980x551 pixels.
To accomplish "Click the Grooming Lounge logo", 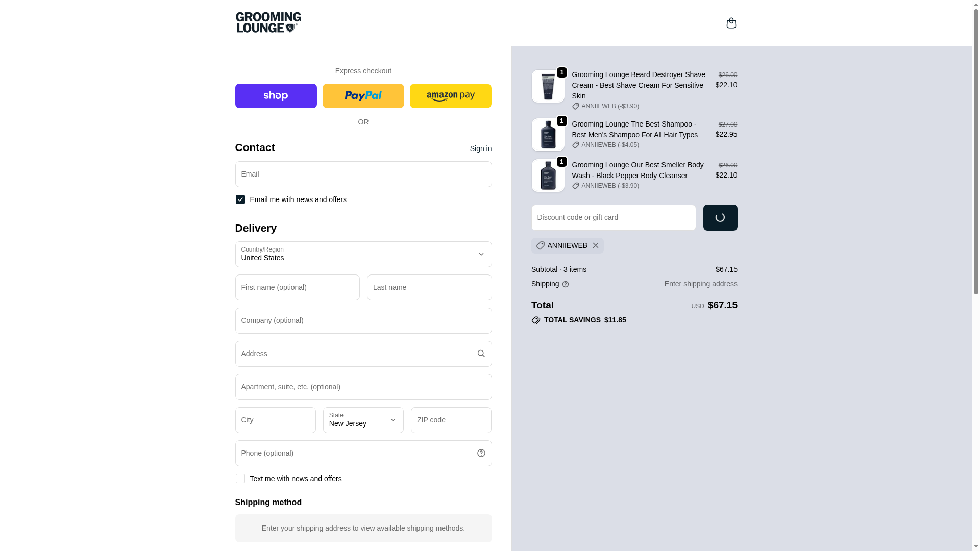I will tap(268, 22).
